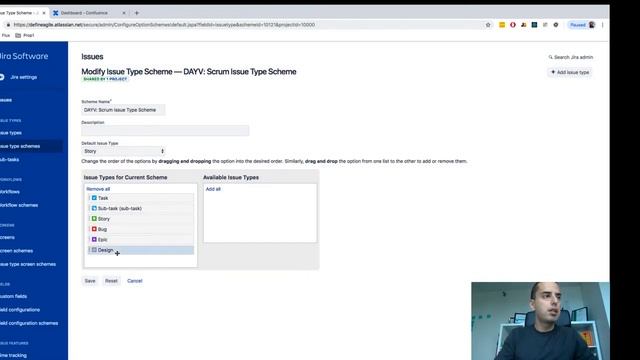Select the Design row in the scheme list
This screenshot has height=360, width=640.
(141, 250)
